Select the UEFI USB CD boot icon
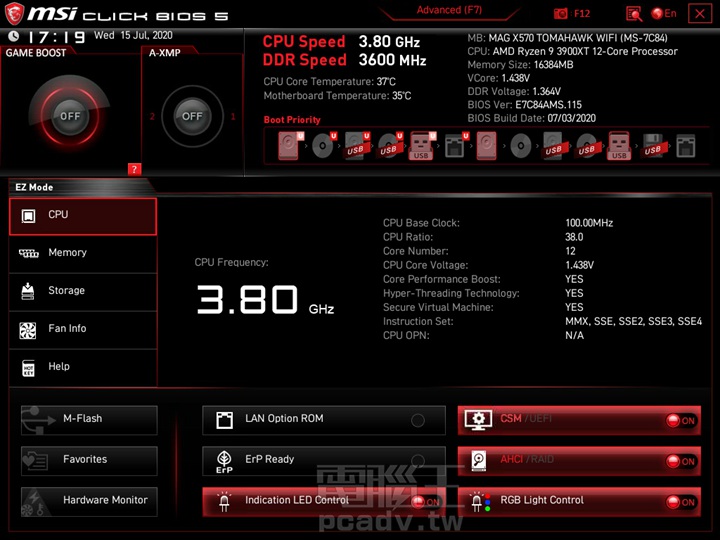This screenshot has height=540, width=720. [390, 146]
